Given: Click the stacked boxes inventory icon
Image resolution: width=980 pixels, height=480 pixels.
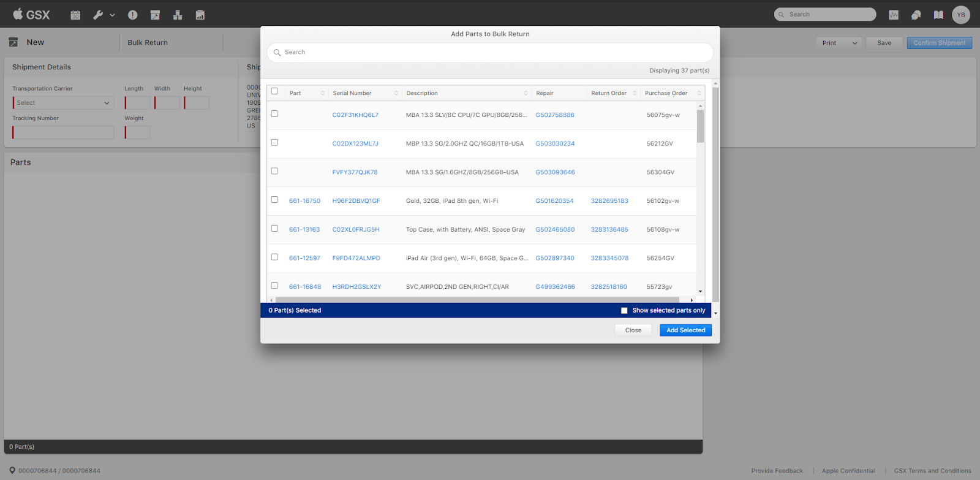Looking at the screenshot, I should click(178, 15).
